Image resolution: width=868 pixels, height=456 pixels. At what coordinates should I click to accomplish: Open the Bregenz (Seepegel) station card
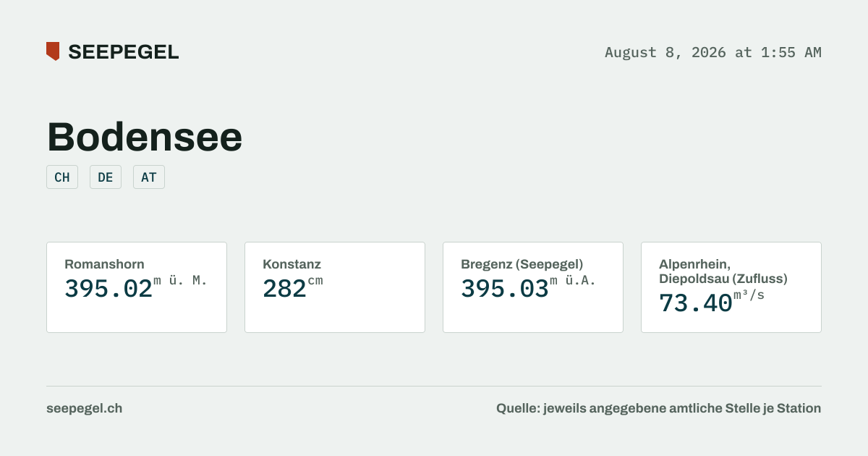(x=533, y=287)
